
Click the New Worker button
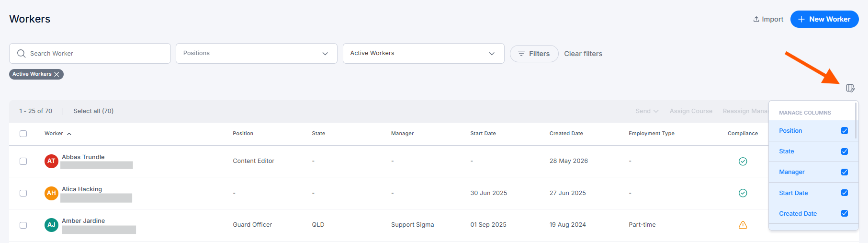click(824, 19)
